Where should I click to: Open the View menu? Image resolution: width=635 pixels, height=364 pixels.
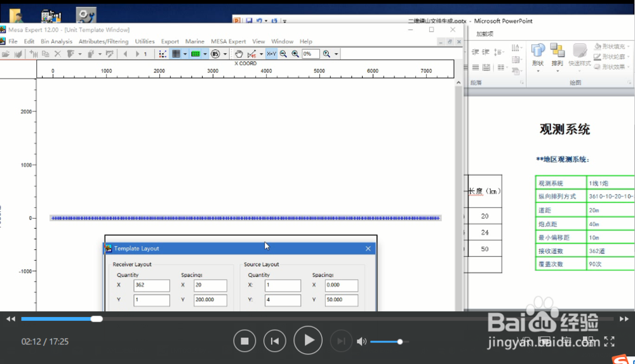(x=258, y=41)
